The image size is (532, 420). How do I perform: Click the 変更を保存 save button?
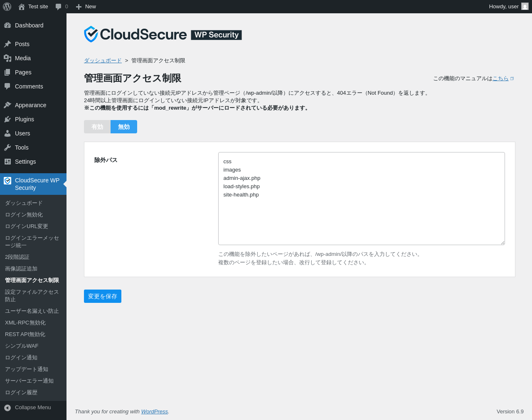coord(103,296)
